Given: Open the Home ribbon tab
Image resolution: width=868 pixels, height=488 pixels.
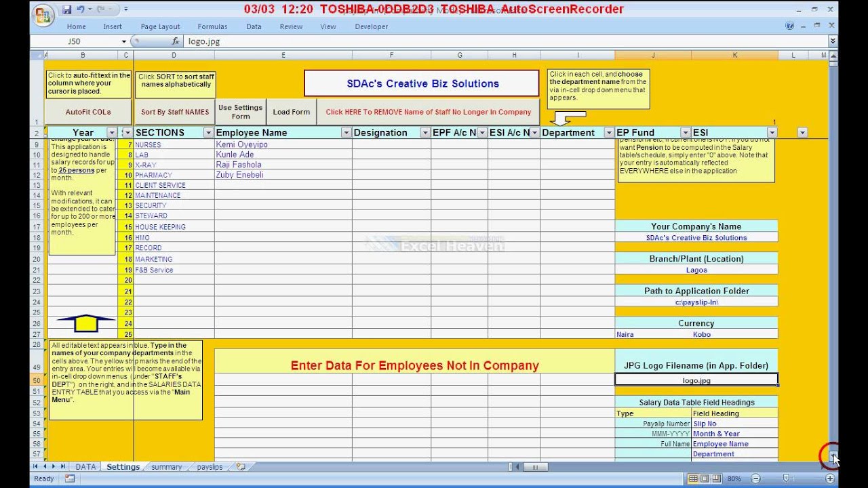Looking at the screenshot, I should 76,26.
